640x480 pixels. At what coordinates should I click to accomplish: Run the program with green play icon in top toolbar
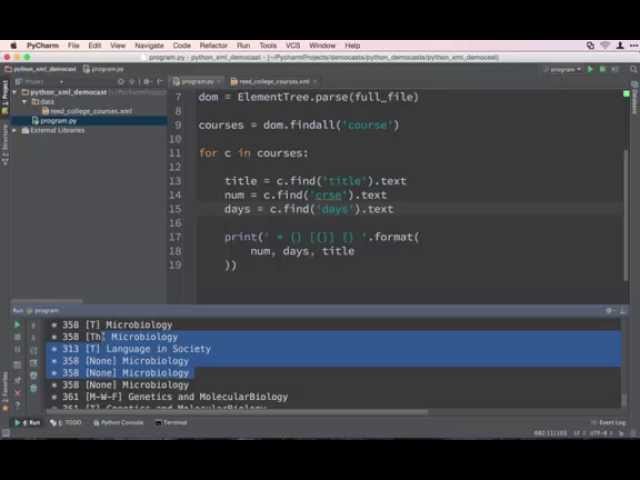590,69
